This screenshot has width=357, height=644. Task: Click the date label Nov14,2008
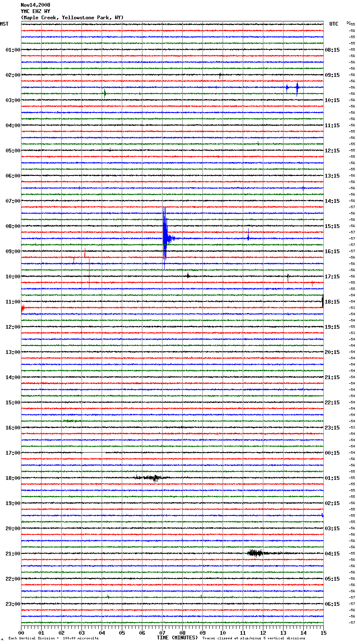coord(35,5)
